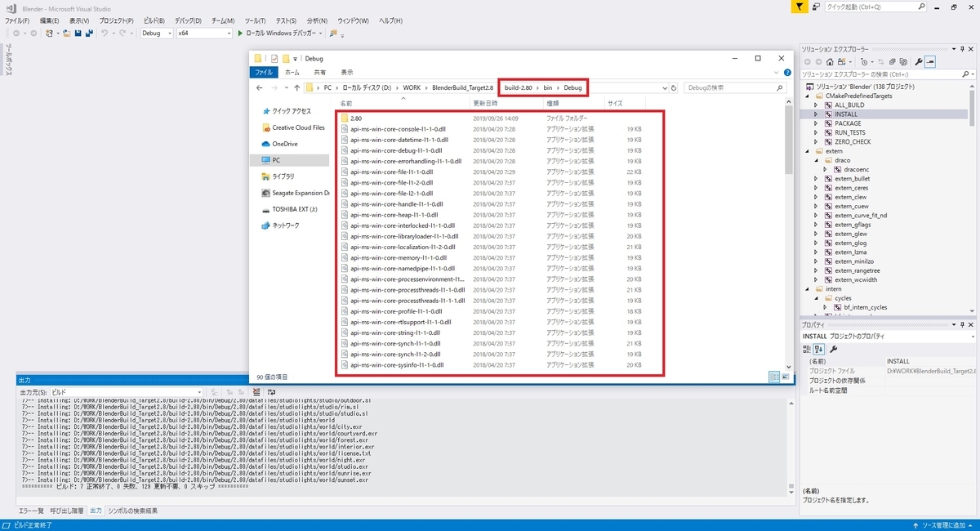
Task: Expand the PACKAGE project node
Action: [817, 123]
